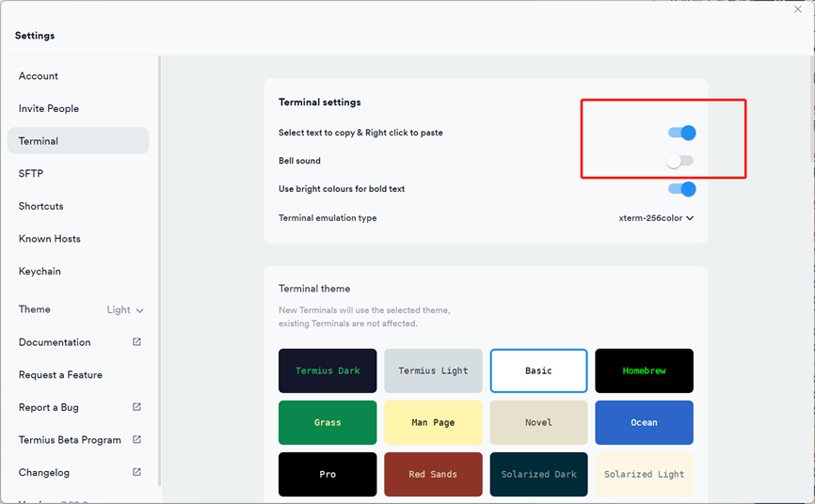Image resolution: width=815 pixels, height=504 pixels.
Task: Disable Select text to copy toggle
Action: 682,133
